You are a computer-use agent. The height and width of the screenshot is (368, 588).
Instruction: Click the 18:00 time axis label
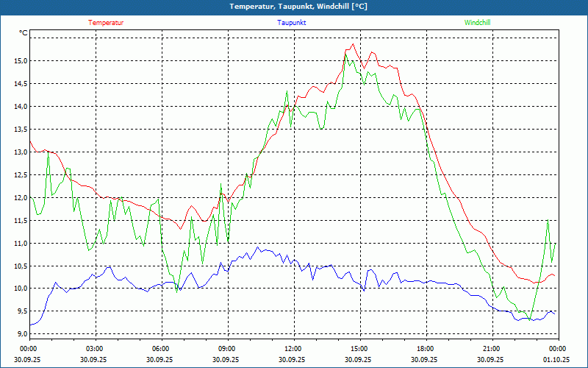(426, 348)
